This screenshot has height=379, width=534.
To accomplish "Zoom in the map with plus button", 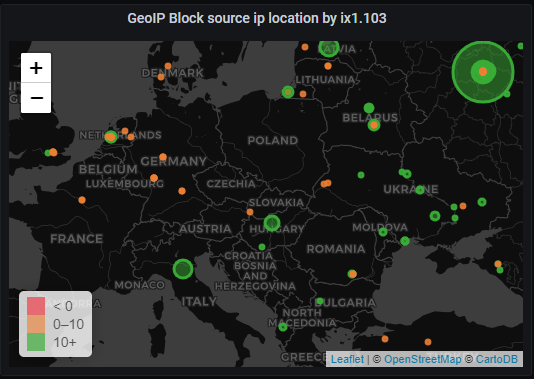I will [36, 68].
